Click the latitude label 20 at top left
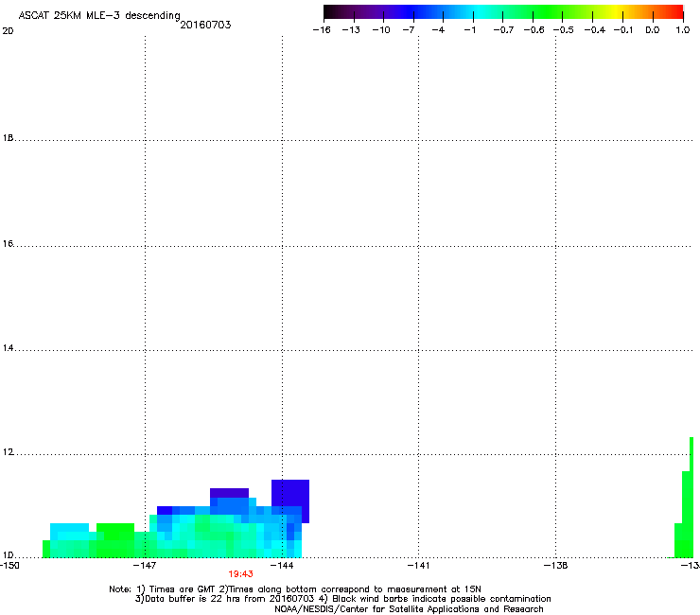Viewport: 700px width, 615px height. [8, 31]
